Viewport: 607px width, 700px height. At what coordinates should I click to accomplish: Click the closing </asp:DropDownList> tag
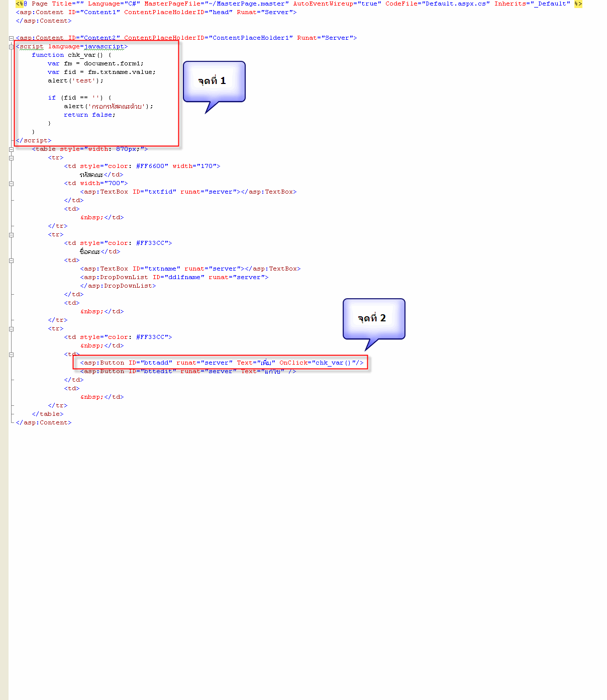118,286
